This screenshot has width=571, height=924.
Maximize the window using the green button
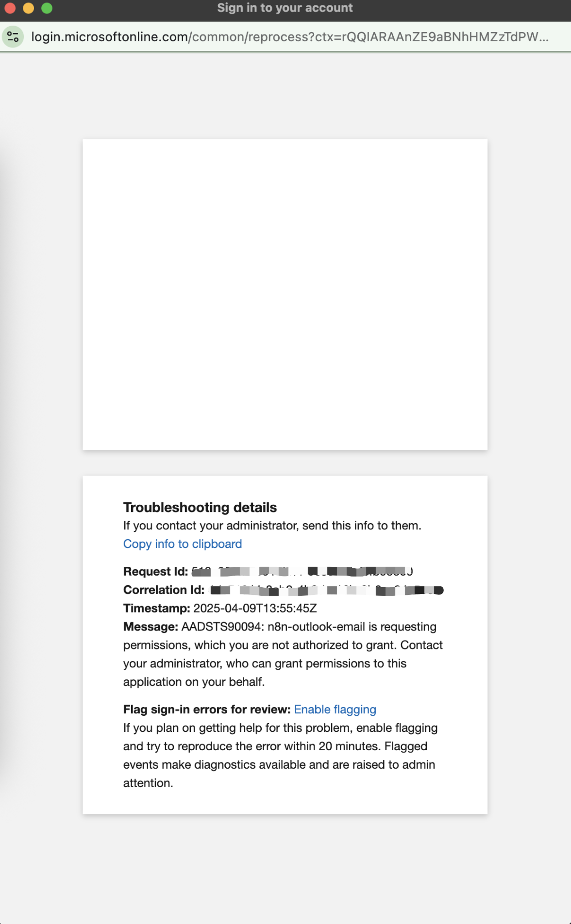click(47, 8)
